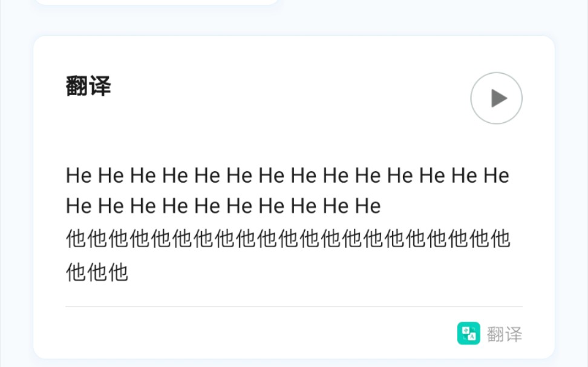
Task: Click the gray 翻译 label at bottom right
Action: (504, 334)
